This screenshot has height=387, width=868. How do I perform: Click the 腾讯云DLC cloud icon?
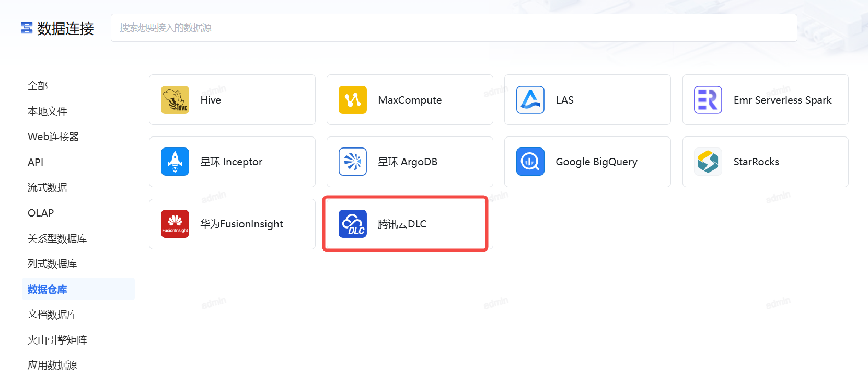[353, 224]
